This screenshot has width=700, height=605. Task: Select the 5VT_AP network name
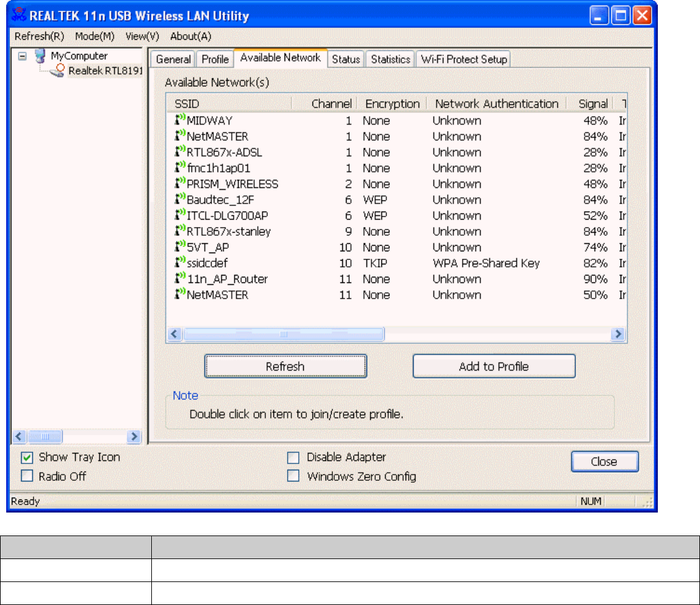(208, 248)
